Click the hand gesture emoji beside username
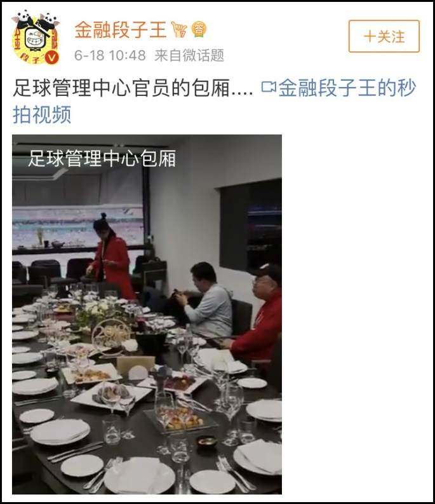 (x=178, y=30)
